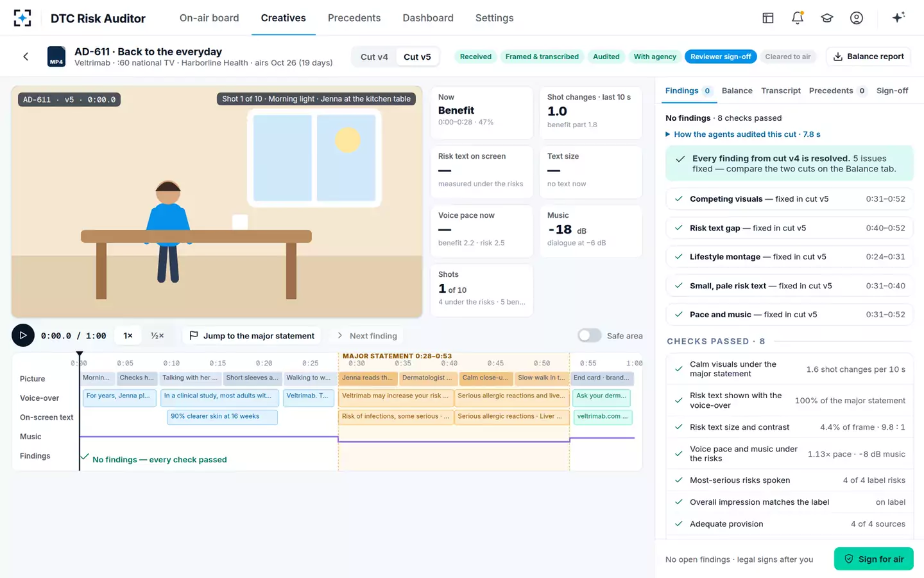
Task: Click the sparkle AI assistant icon
Action: pyautogui.click(x=898, y=17)
